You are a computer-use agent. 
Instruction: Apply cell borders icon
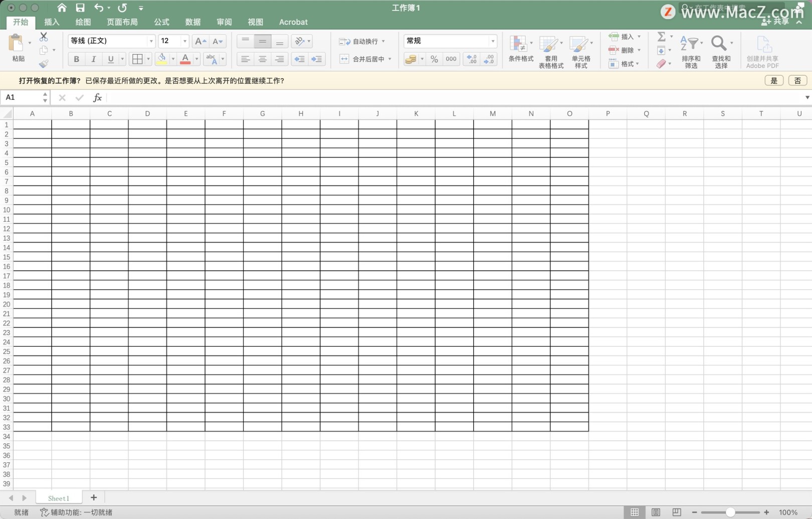tap(137, 59)
